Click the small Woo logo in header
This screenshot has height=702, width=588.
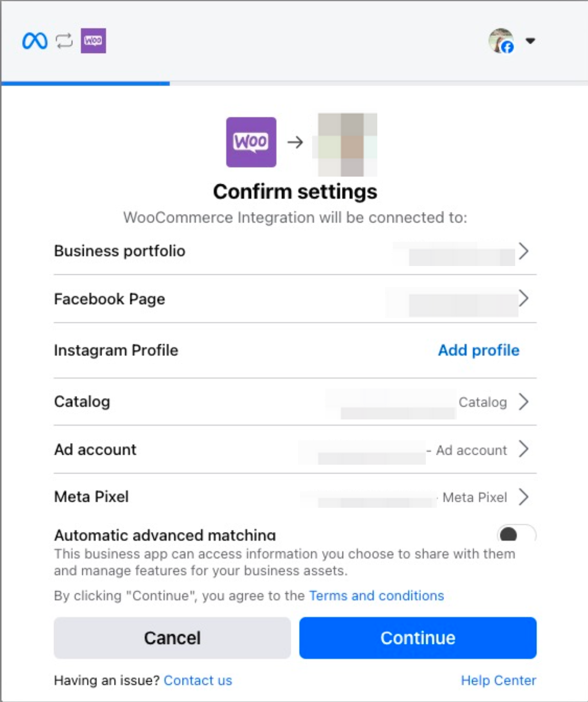point(93,41)
